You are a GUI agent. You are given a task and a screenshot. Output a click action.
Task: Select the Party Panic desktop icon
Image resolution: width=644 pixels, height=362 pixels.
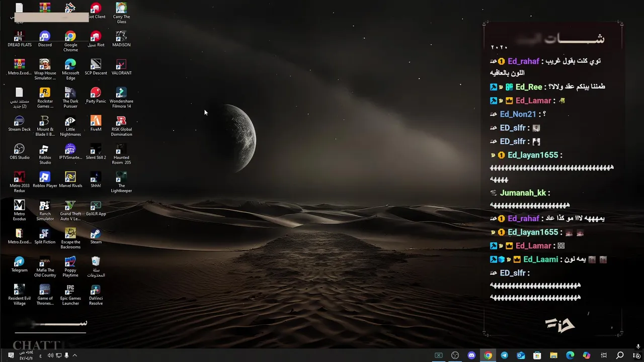(x=96, y=96)
